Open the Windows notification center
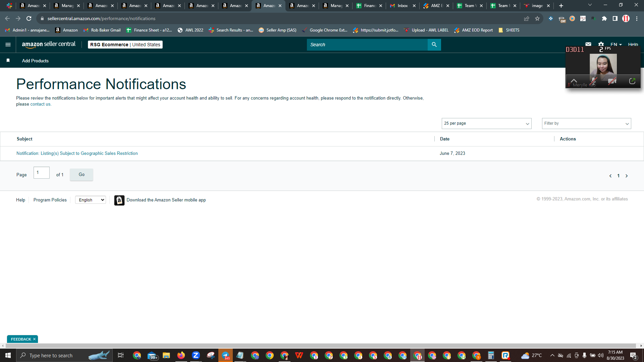This screenshot has width=644, height=362. point(634,355)
